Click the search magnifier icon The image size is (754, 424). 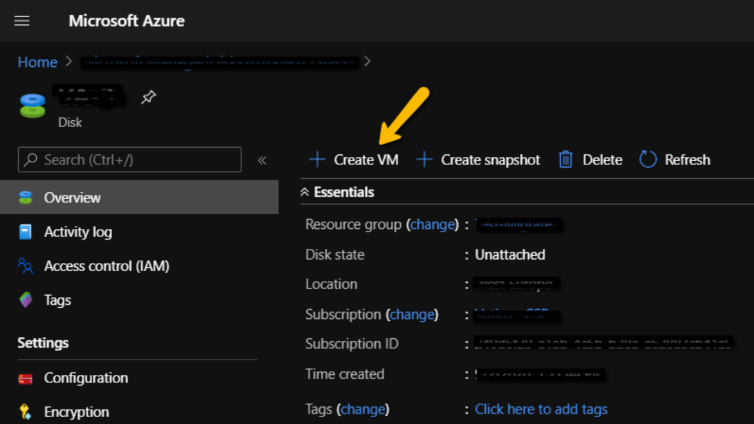[31, 160]
